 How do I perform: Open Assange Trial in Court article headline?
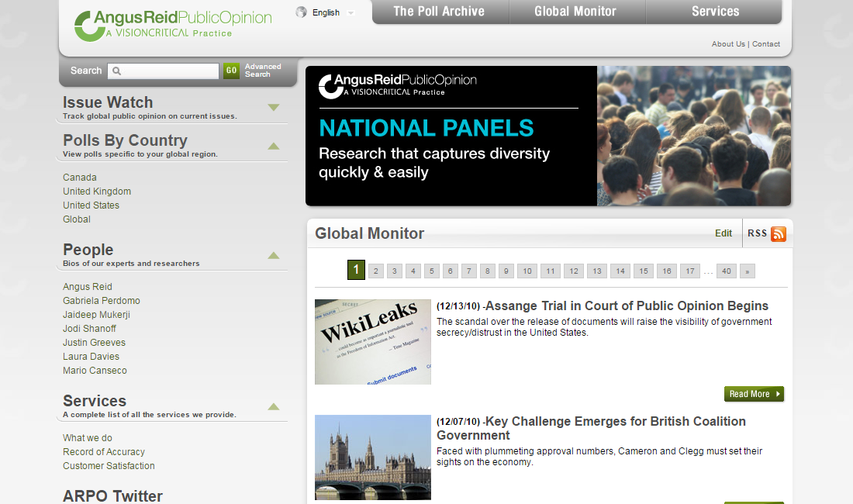[x=627, y=306]
